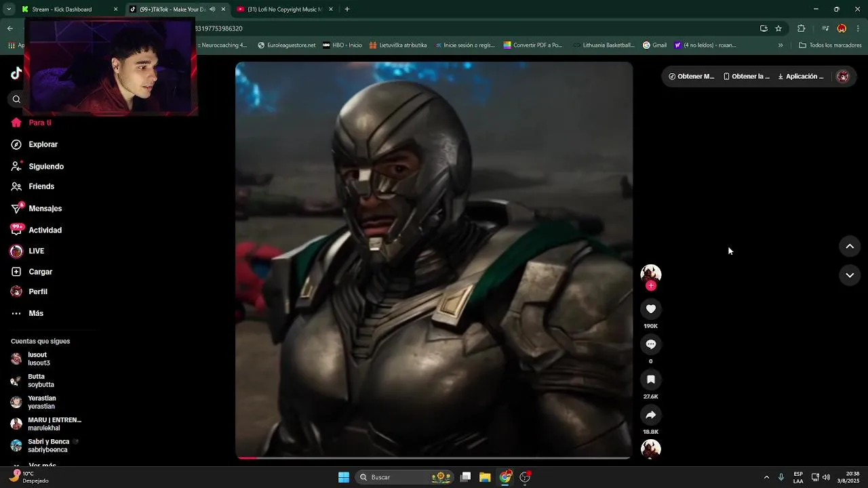Open Convertir PDF a Po... bookmark
This screenshot has height=488, width=868.
click(533, 45)
